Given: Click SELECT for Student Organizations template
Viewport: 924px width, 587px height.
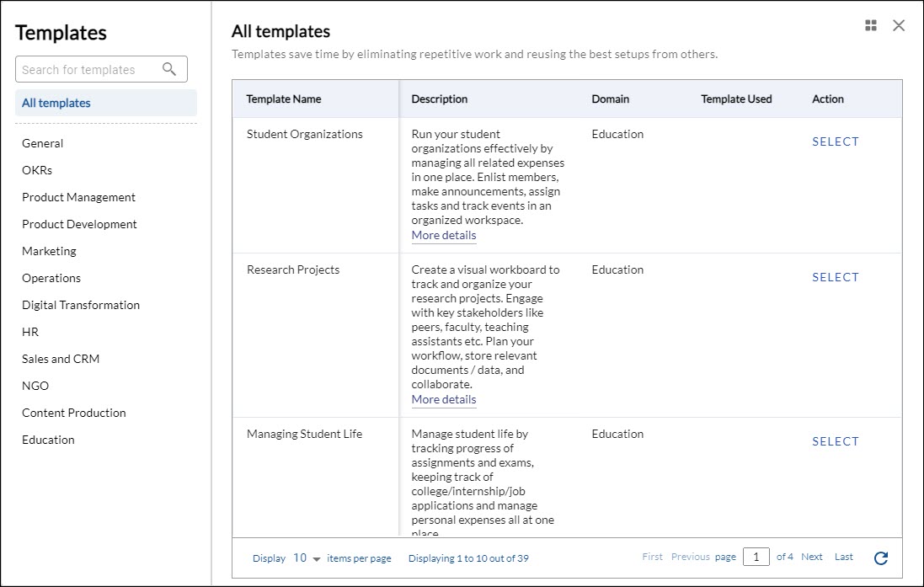Looking at the screenshot, I should point(835,141).
